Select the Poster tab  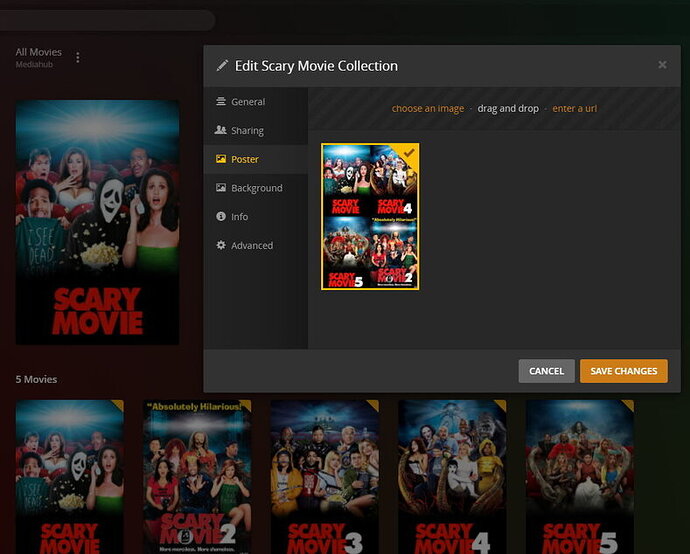pos(256,159)
